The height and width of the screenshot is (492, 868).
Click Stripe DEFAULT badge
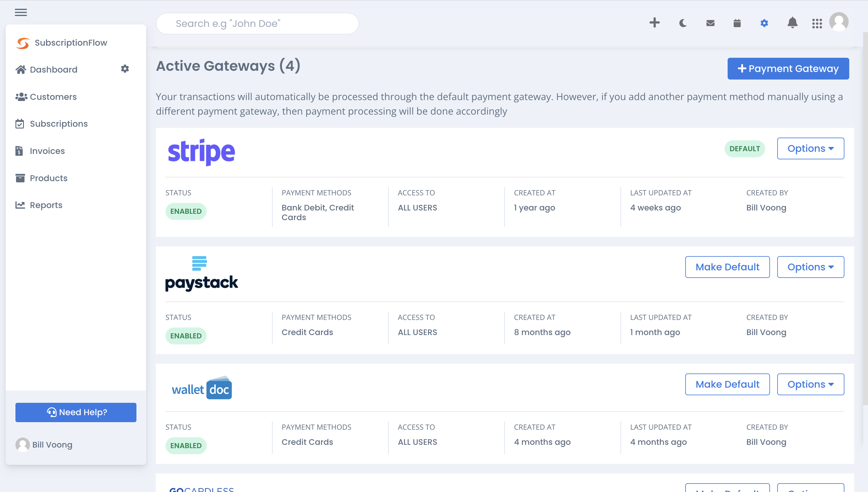(x=745, y=149)
